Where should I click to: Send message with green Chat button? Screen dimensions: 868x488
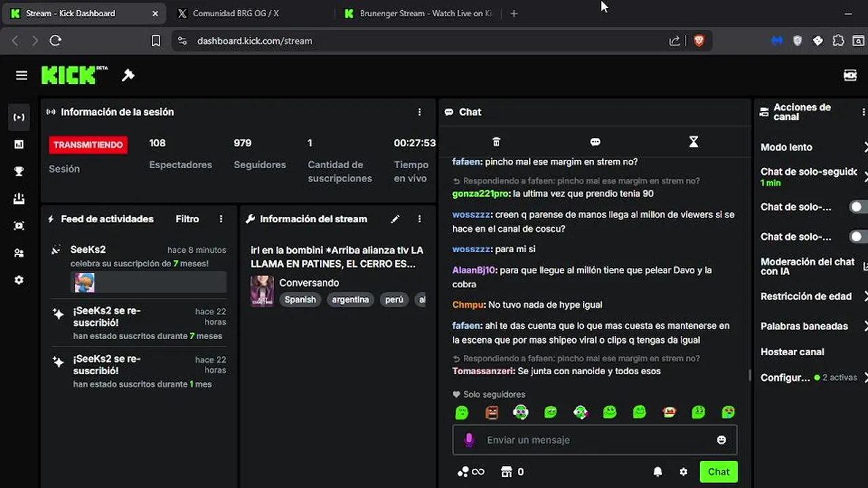click(x=718, y=472)
